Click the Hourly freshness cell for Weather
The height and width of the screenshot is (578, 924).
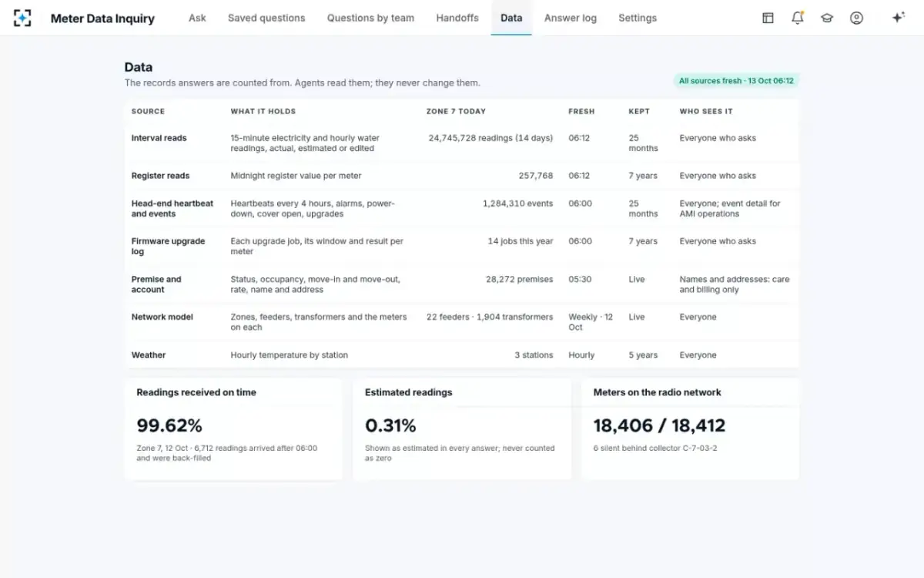tap(581, 355)
